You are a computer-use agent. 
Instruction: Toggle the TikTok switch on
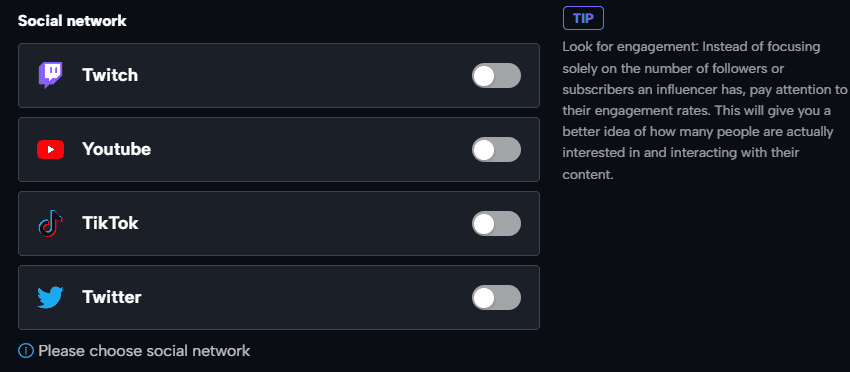coord(496,223)
